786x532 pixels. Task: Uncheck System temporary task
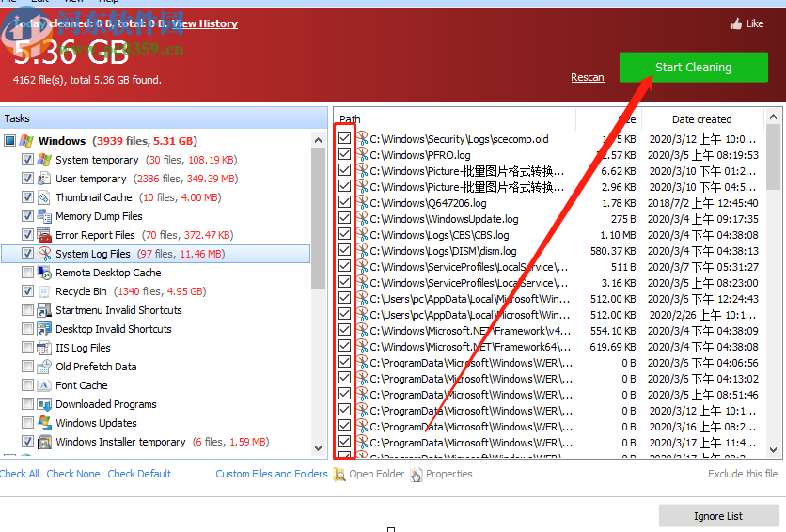point(27,160)
